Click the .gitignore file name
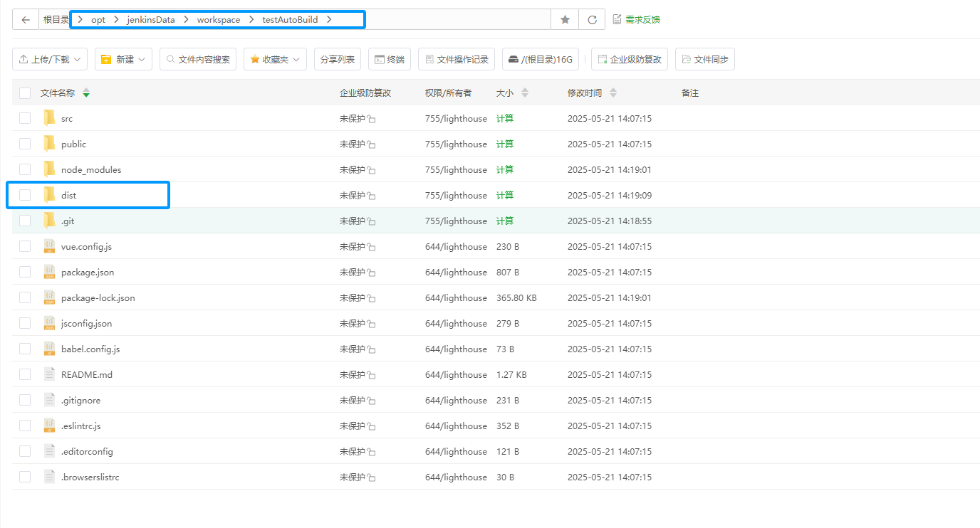 click(80, 401)
